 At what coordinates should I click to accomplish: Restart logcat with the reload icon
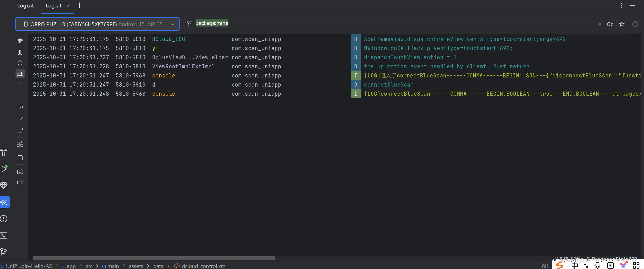click(x=20, y=63)
